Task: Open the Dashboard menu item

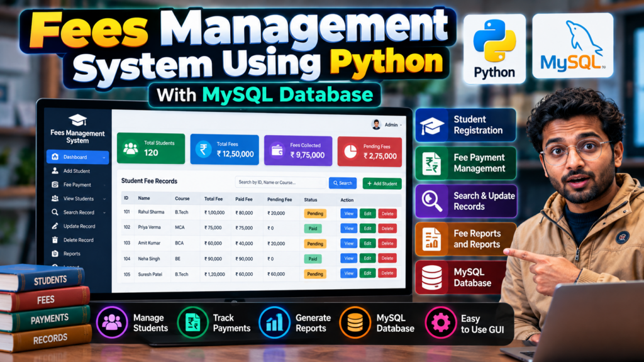Action: [77, 156]
